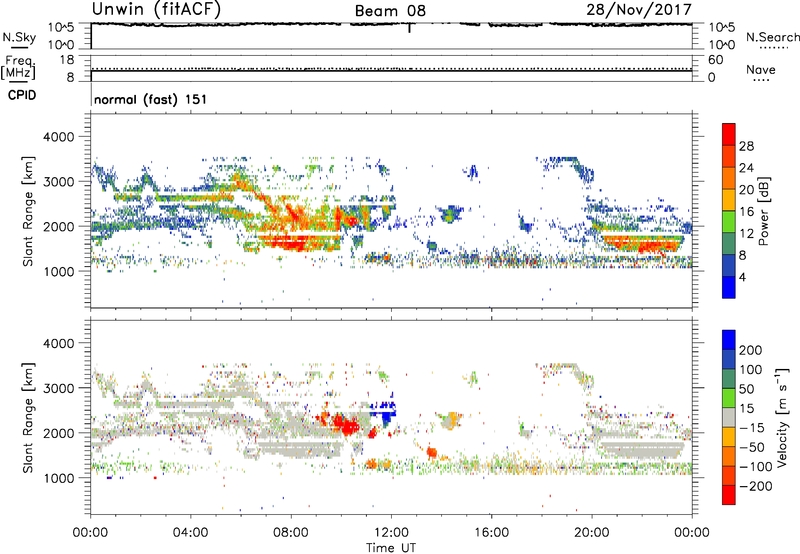The image size is (800, 554).
Task: Click the orange power echo band after 20:00
Action: [x=643, y=243]
